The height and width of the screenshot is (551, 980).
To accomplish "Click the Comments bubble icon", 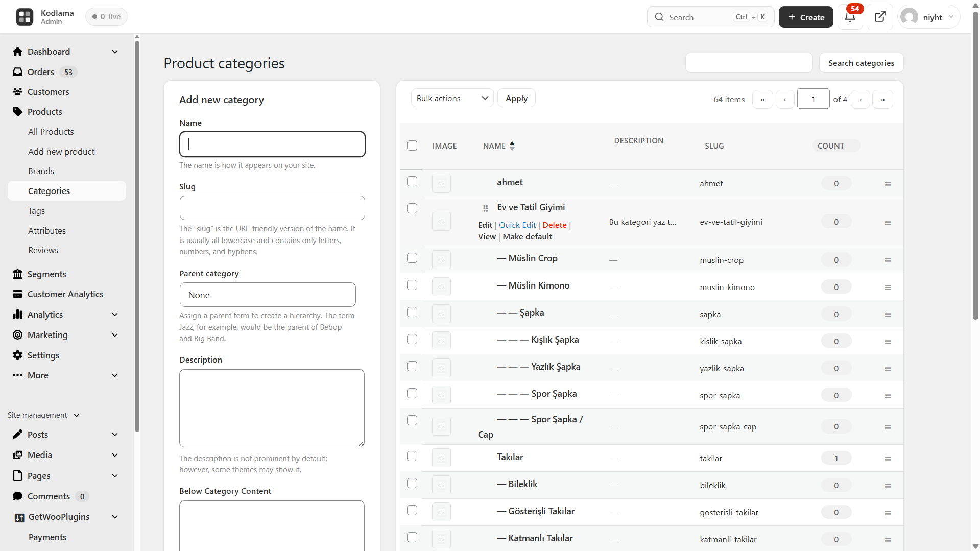I will coord(18,496).
